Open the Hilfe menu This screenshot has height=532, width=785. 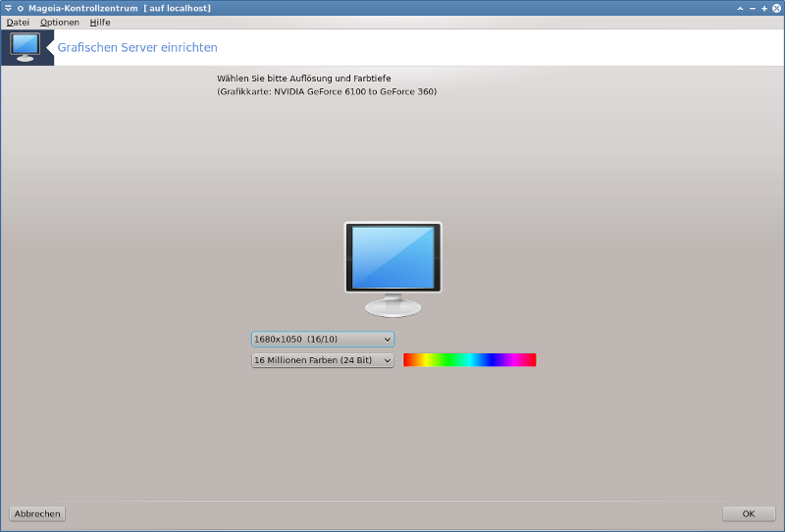click(100, 22)
